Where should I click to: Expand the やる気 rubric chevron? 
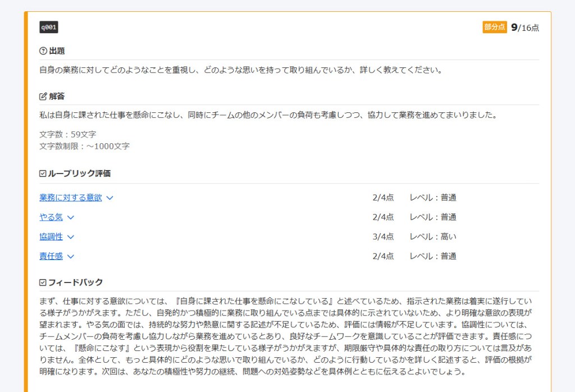coord(70,217)
